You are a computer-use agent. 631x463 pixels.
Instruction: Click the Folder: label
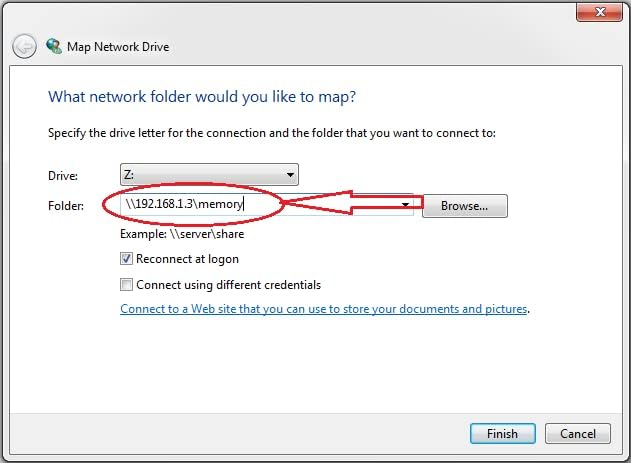(x=65, y=207)
